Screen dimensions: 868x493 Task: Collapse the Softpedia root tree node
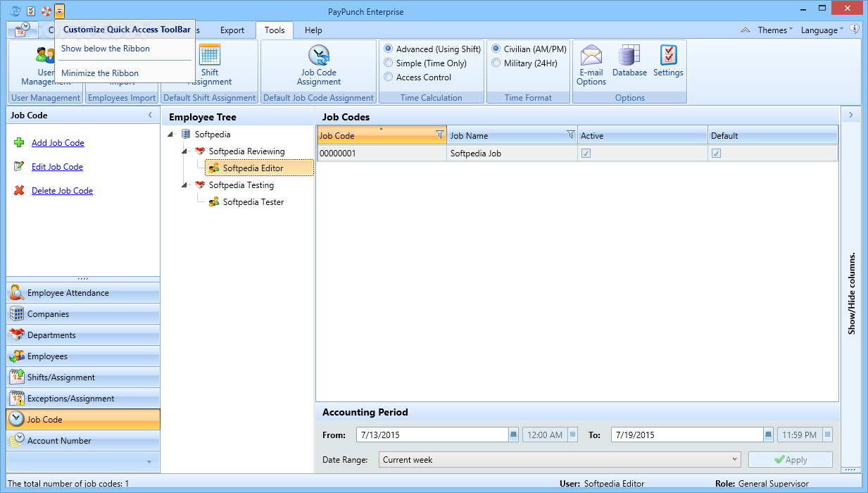172,135
